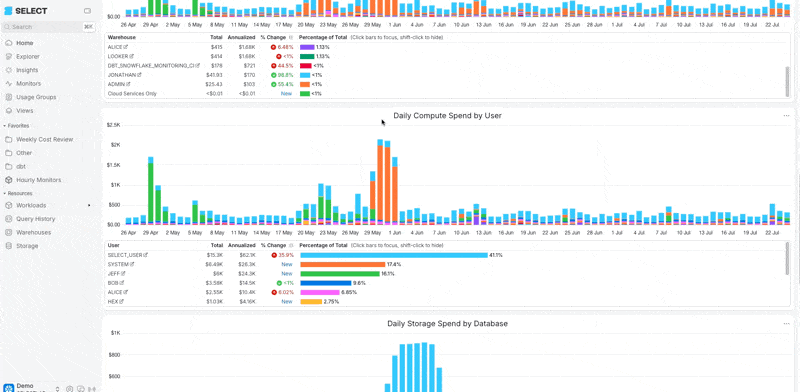Viewport: 800px width, 392px height.
Task: Open external link icon beside JEFF
Action: [122, 274]
